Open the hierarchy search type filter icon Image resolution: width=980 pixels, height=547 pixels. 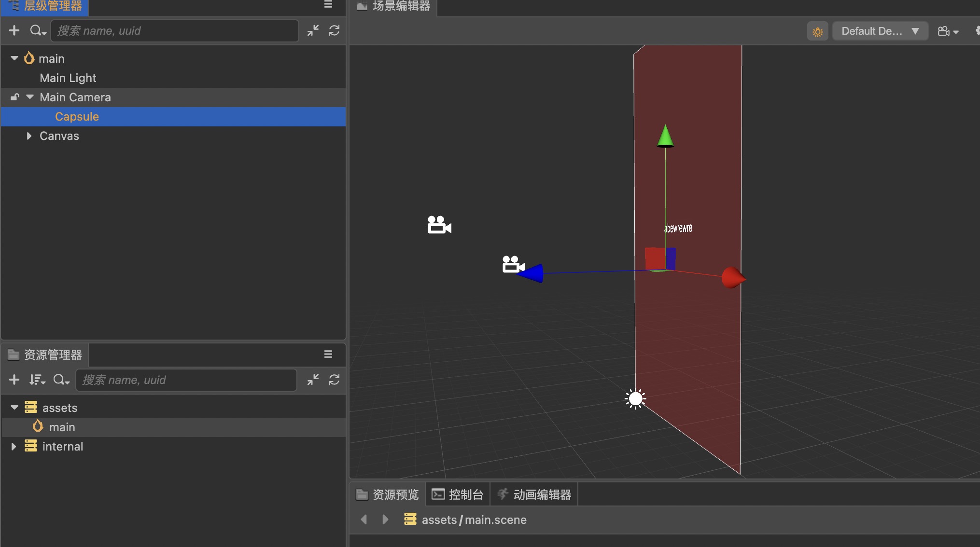point(38,31)
